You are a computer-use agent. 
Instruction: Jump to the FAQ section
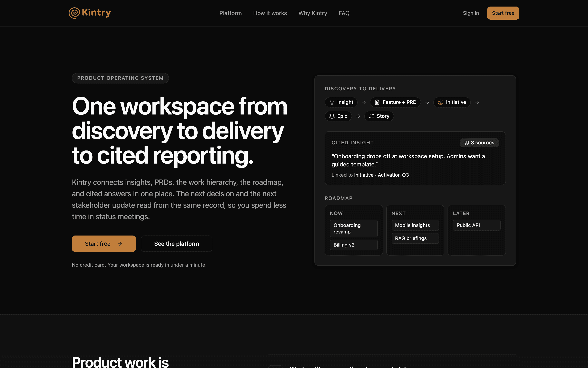point(344,13)
